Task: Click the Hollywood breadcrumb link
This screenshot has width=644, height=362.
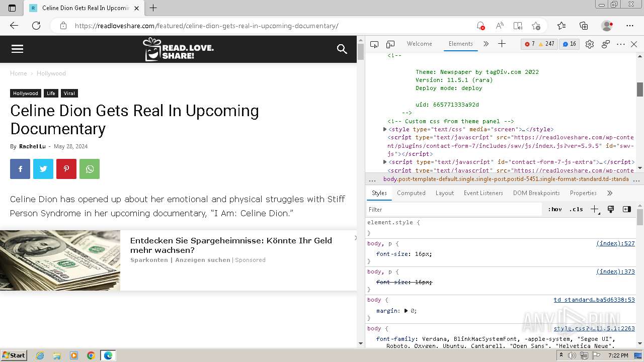Action: pyautogui.click(x=51, y=73)
